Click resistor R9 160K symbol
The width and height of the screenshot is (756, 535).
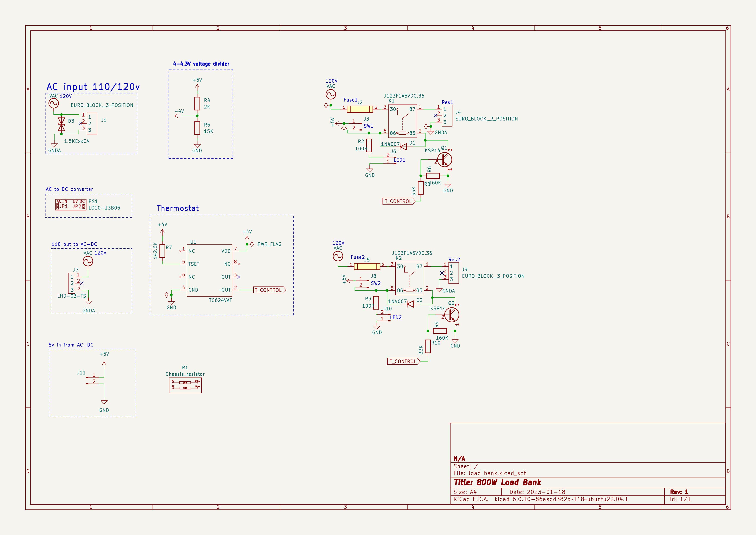pos(440,331)
